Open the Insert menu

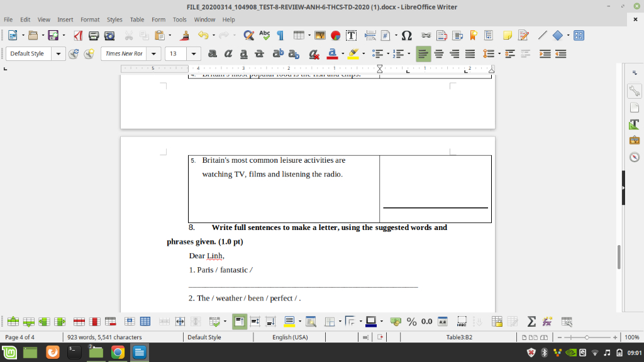65,19
